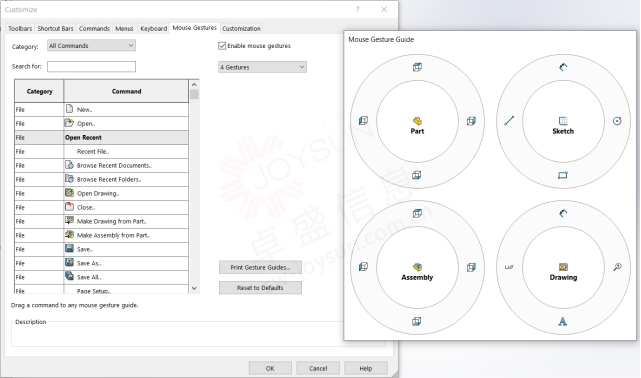Select the Sketch grid icon at guide center
Image resolution: width=641 pixels, height=378 pixels.
563,121
